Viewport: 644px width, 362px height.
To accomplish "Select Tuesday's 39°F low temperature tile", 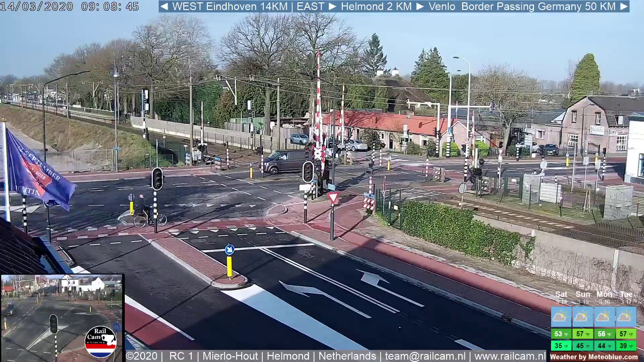I will [x=626, y=346].
